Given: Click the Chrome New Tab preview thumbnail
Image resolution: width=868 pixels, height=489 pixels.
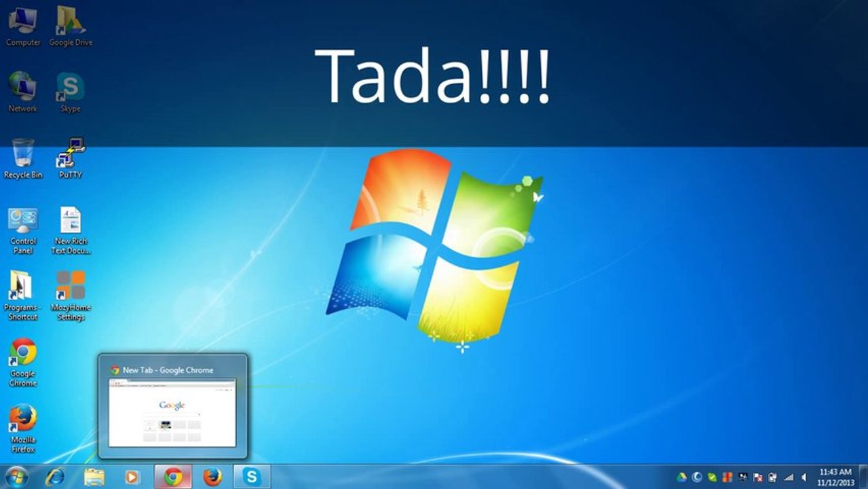Looking at the screenshot, I should 172,413.
